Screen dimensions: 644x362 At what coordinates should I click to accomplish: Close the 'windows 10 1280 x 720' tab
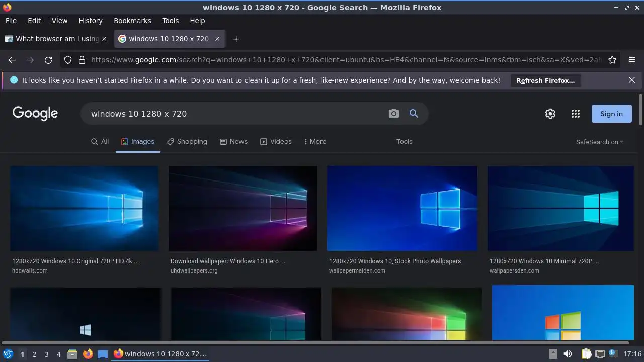pos(217,39)
